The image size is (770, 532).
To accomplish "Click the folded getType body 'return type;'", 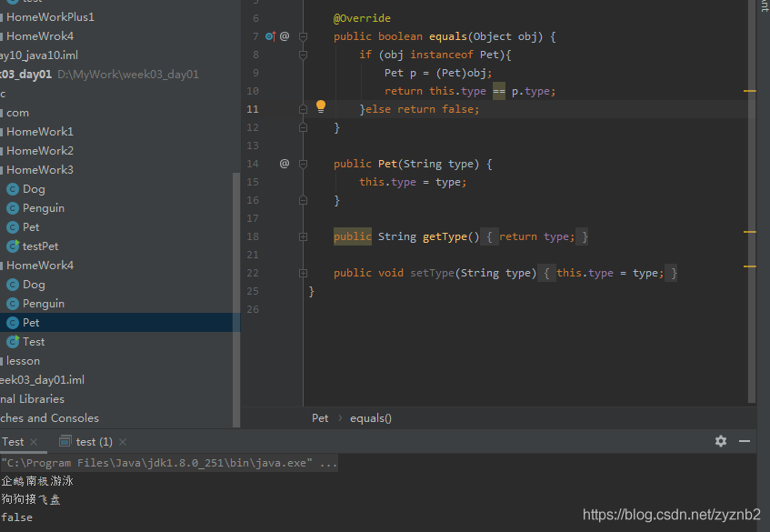I will tap(536, 236).
